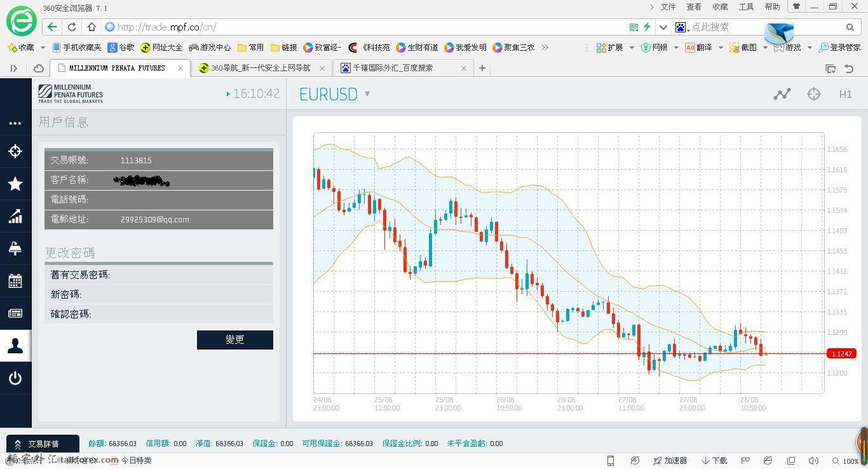868x469 pixels.
Task: Click 登录管家 login manager
Action: (x=840, y=48)
